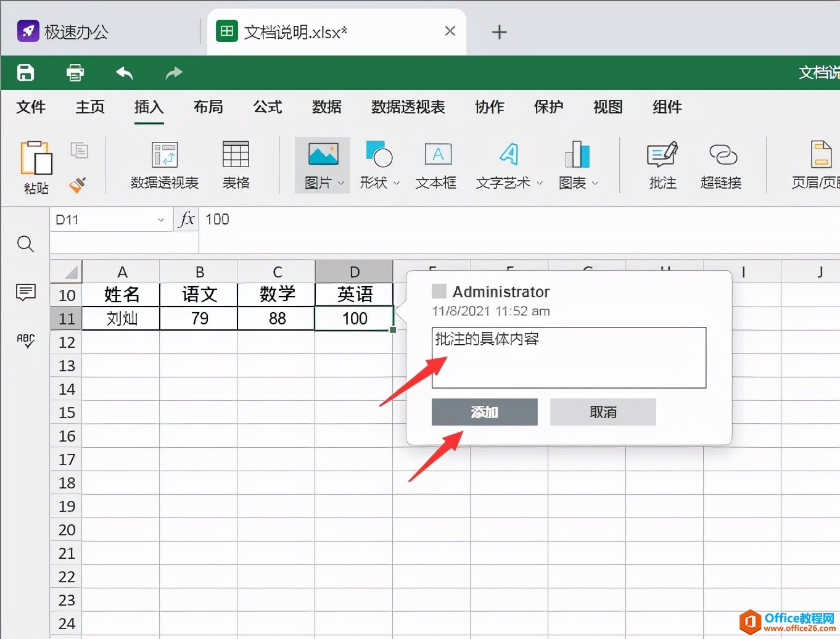840x639 pixels.
Task: Open the name box dropdown showing D11
Action: click(x=162, y=219)
